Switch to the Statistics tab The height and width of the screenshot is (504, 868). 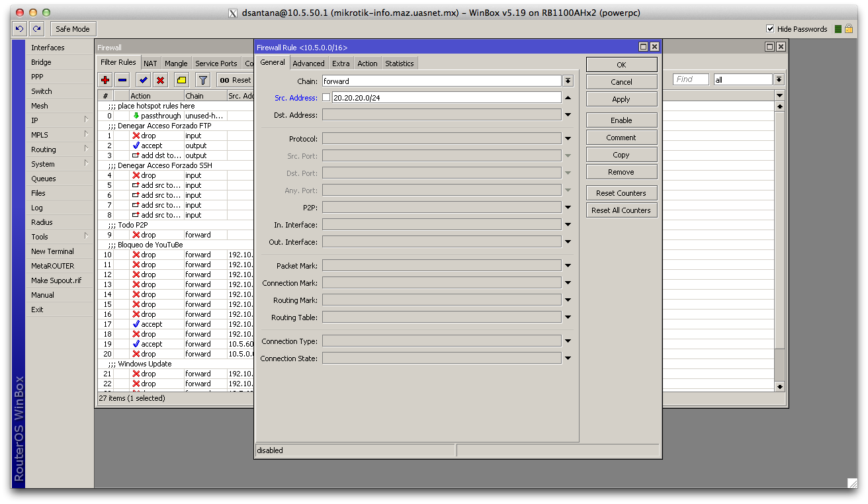pyautogui.click(x=400, y=63)
